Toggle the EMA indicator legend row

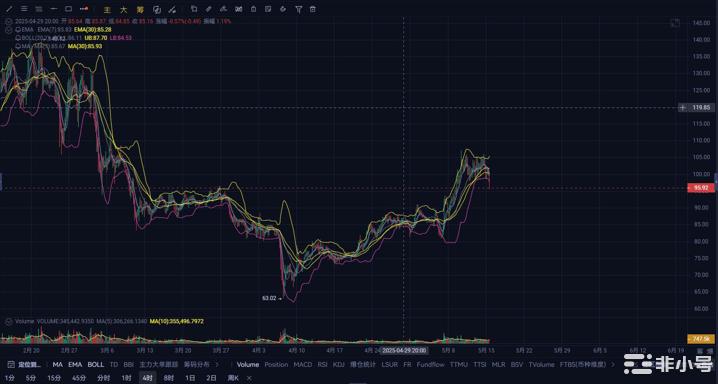pos(64,29)
